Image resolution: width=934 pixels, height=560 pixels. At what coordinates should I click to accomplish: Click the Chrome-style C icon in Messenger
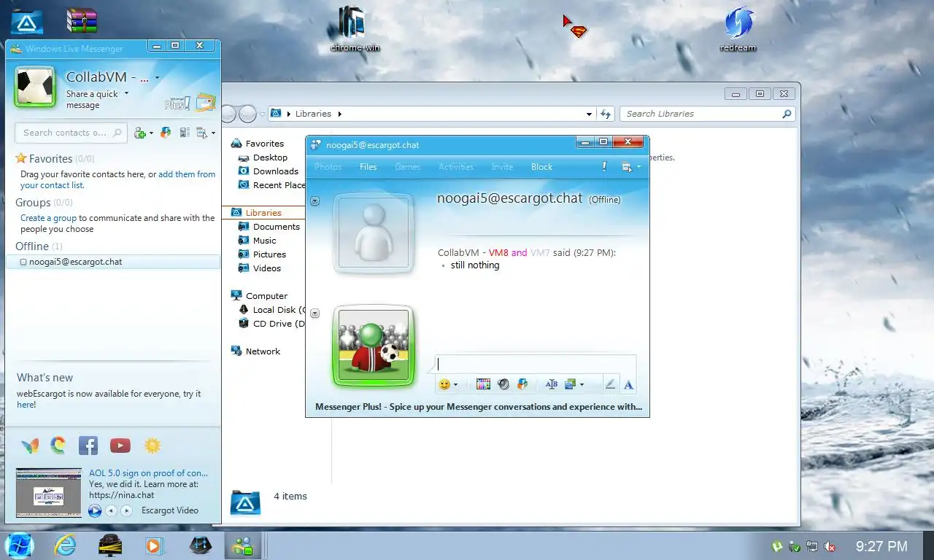point(58,445)
